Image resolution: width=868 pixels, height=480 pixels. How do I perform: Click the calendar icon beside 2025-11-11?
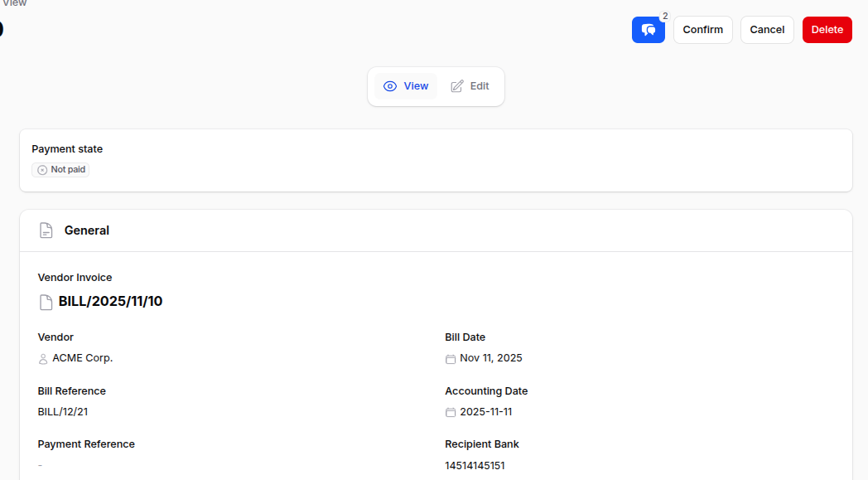click(x=451, y=412)
